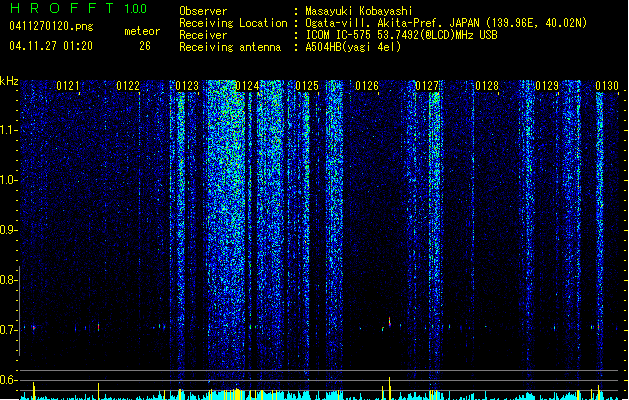629x400 pixels.
Task: Click the 0124 time marker
Action: click(x=248, y=86)
